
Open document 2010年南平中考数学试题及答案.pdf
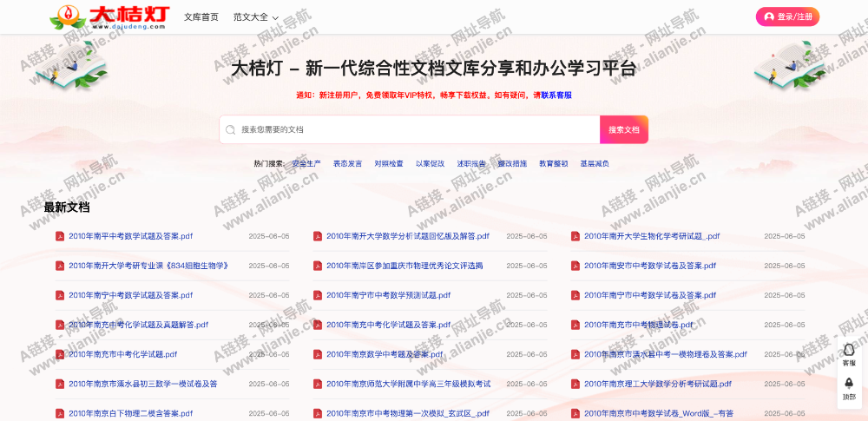tap(131, 236)
